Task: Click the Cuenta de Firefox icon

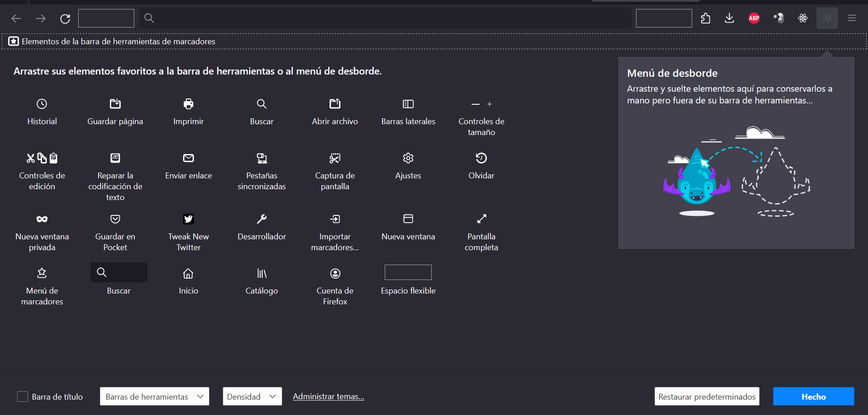Action: (x=335, y=273)
